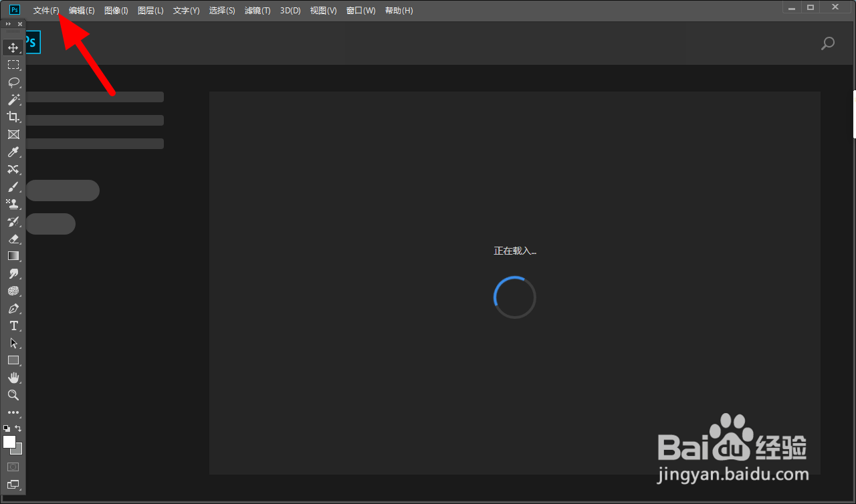Select the Pen tool
This screenshot has height=504, width=856.
pos(13,309)
